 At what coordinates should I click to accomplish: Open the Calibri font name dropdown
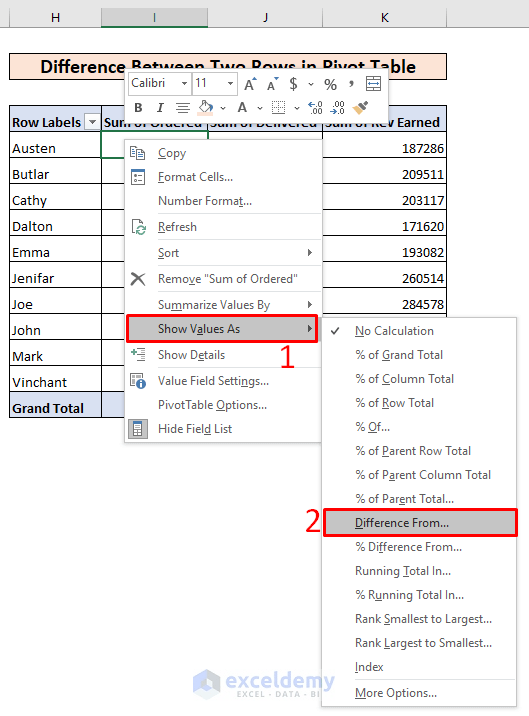pos(184,84)
